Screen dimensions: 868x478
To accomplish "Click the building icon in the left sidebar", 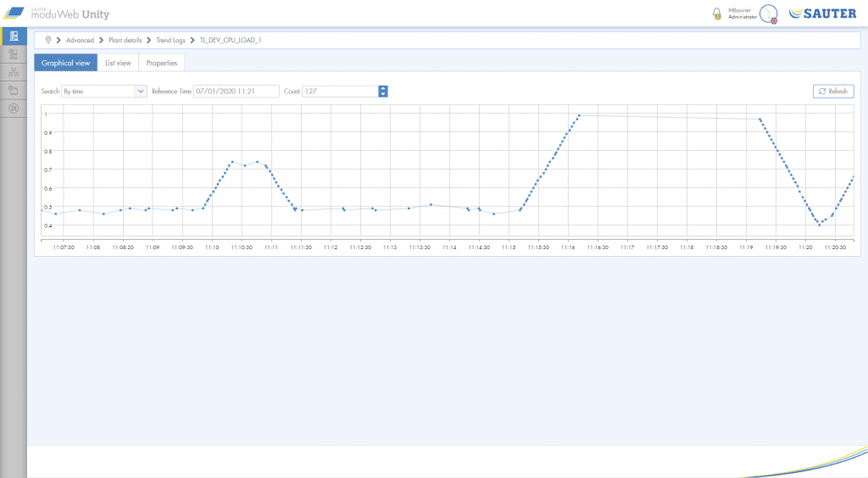I will point(13,36).
